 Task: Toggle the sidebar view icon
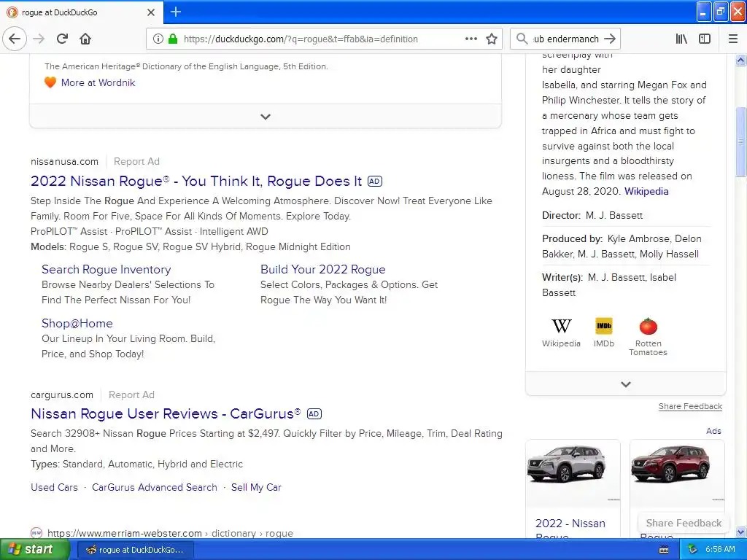(x=705, y=39)
